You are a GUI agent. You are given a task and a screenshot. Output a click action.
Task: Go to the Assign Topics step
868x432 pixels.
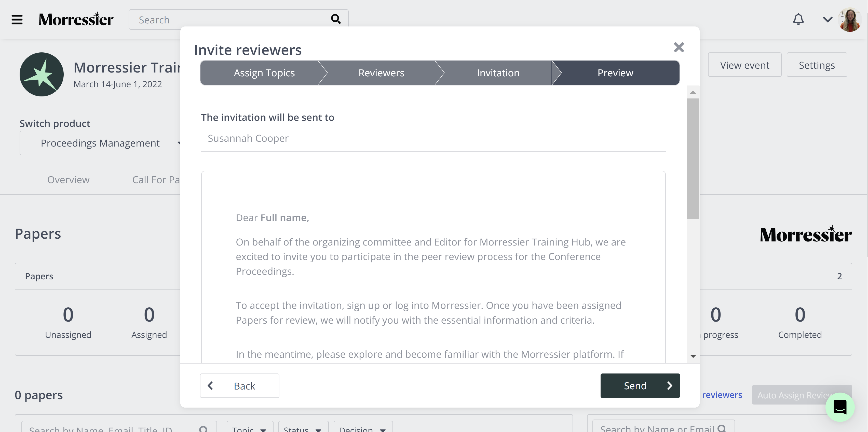264,73
